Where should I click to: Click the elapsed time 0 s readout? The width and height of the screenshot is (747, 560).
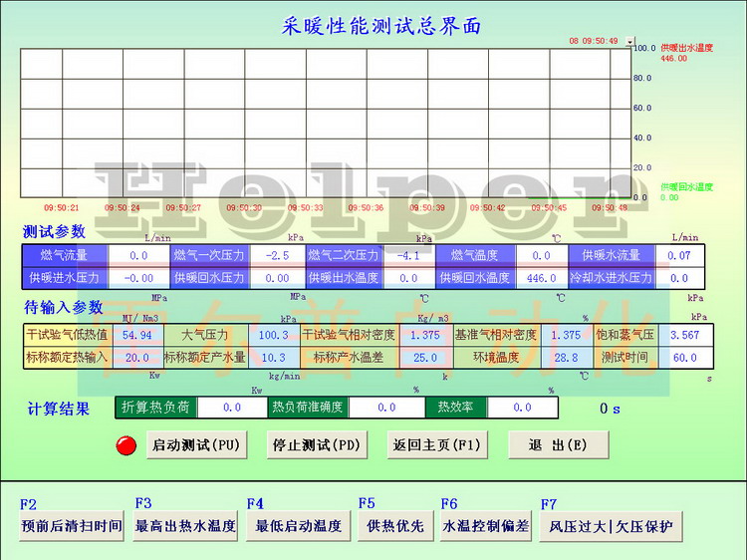coord(610,409)
